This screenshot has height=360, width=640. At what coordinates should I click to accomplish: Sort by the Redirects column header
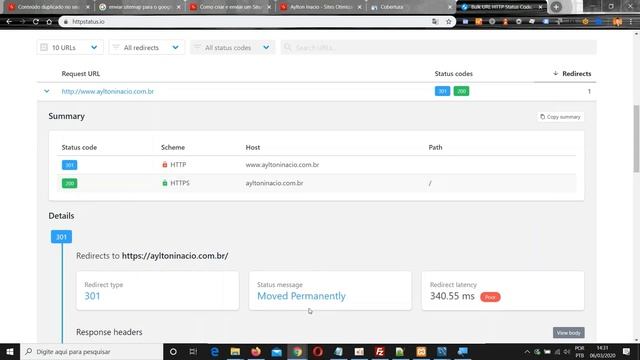(x=572, y=73)
